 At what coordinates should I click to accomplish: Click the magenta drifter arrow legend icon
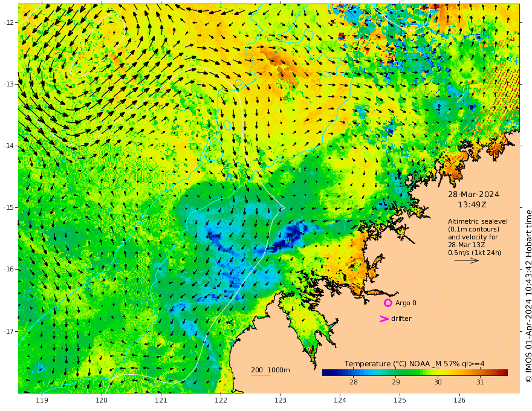point(384,319)
